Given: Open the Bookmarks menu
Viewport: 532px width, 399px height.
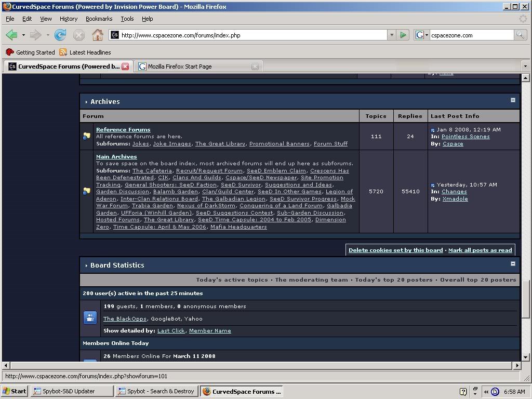Looking at the screenshot, I should tap(99, 19).
